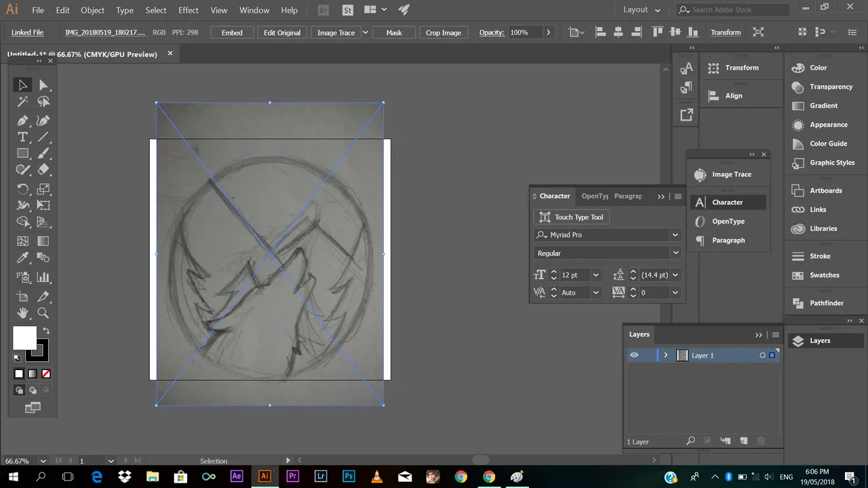868x488 pixels.
Task: Click the Touch Type Tool button
Action: [x=572, y=217]
